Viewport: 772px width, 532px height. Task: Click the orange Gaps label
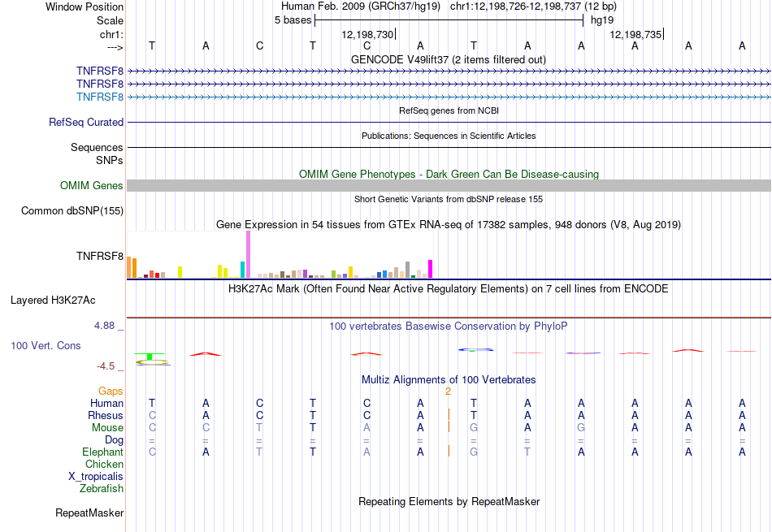click(111, 391)
